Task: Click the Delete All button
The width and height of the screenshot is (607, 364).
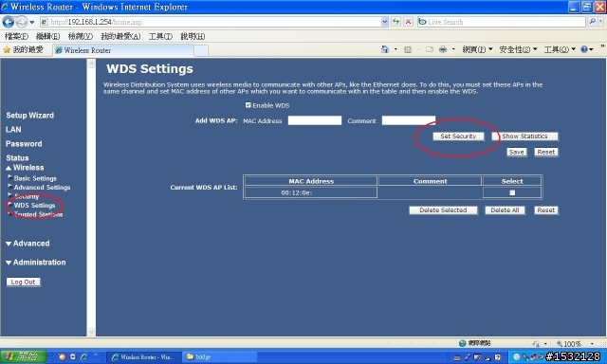Action: [505, 210]
